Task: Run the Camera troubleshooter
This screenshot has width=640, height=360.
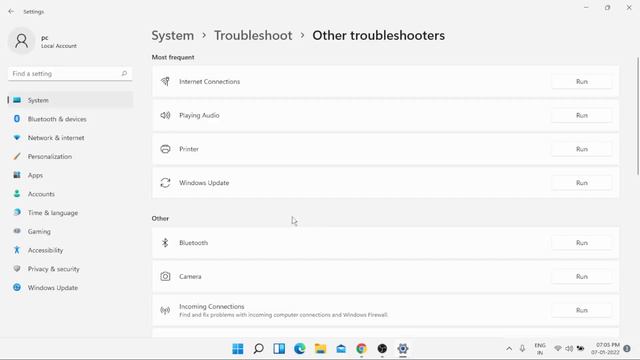Action: (582, 276)
